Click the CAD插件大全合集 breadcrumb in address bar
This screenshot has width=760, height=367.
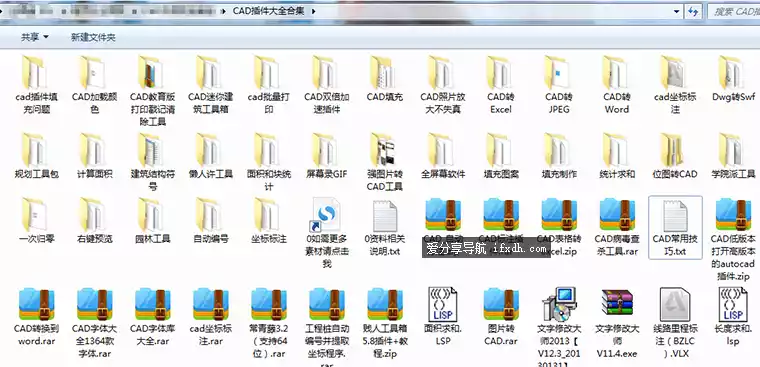(269, 11)
